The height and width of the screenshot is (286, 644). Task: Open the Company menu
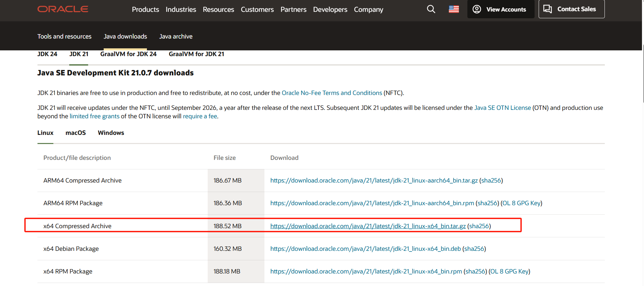(369, 9)
